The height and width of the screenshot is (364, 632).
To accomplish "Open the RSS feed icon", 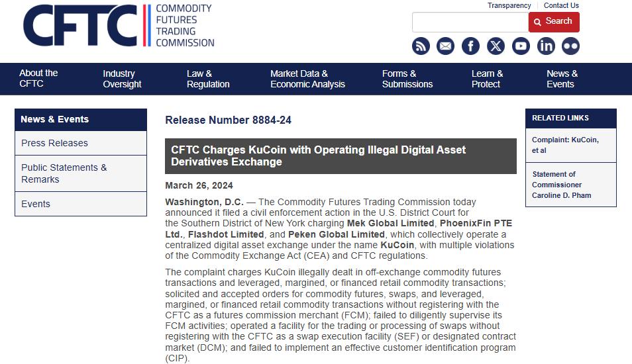I will click(421, 46).
